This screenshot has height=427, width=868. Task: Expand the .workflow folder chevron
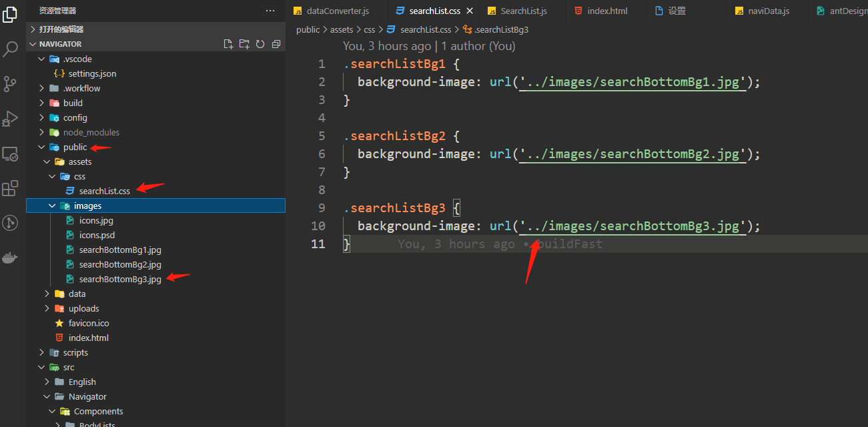coord(42,88)
